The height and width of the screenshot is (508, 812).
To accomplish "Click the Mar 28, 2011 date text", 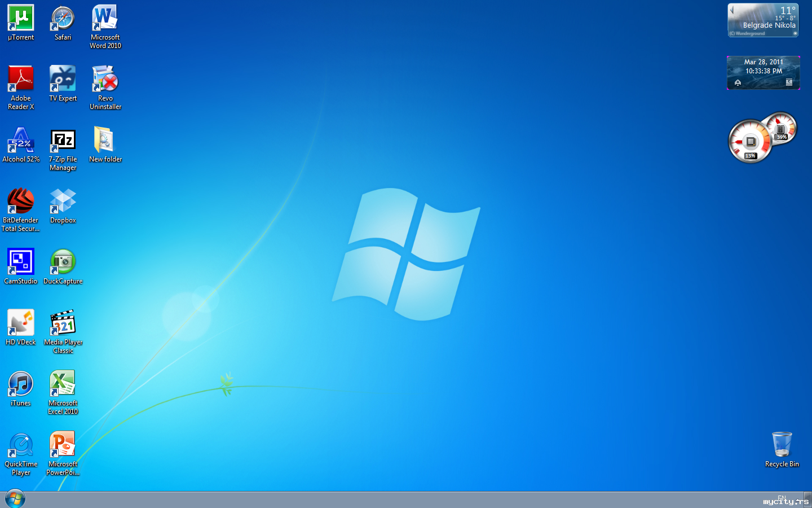I will (764, 62).
